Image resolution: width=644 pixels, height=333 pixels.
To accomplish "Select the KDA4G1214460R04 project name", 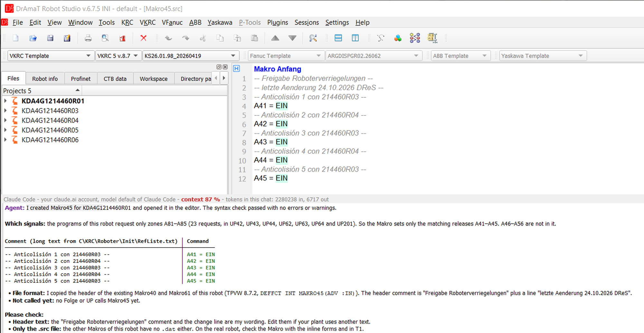I will tap(50, 120).
